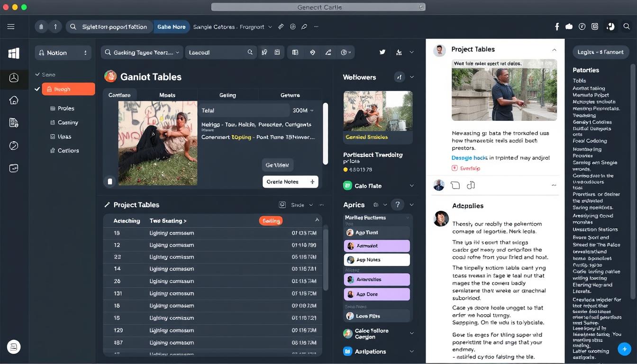Open Proles in the sidebar
This screenshot has height=364, width=637.
pos(62,108)
